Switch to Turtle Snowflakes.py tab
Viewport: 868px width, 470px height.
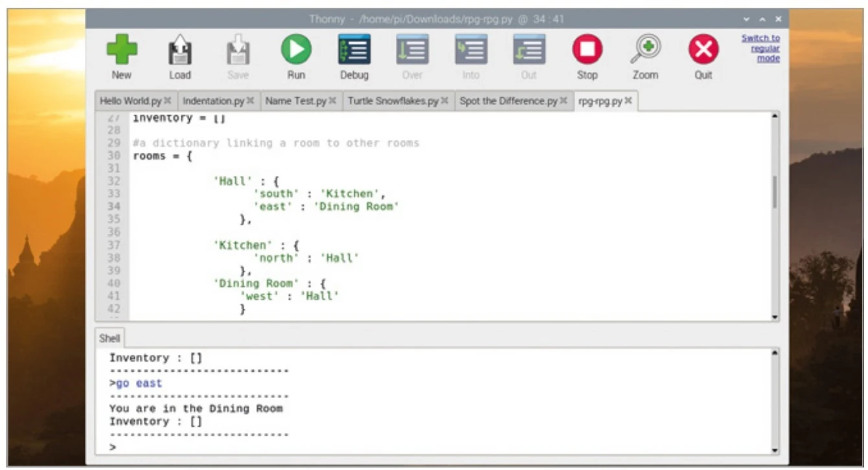click(x=393, y=101)
